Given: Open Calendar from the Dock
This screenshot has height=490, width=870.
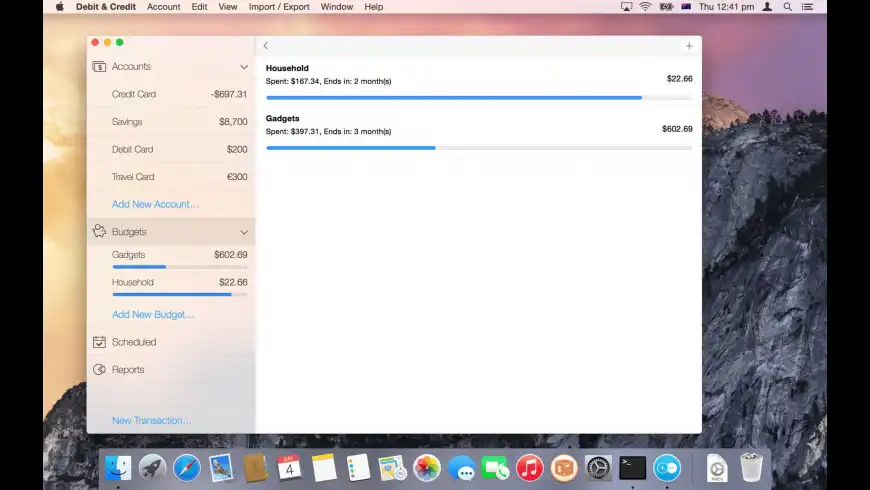Looking at the screenshot, I should (289, 468).
